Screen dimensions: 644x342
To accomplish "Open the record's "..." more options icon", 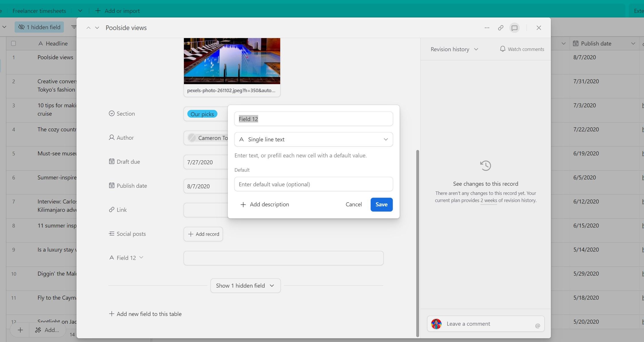I will (487, 27).
